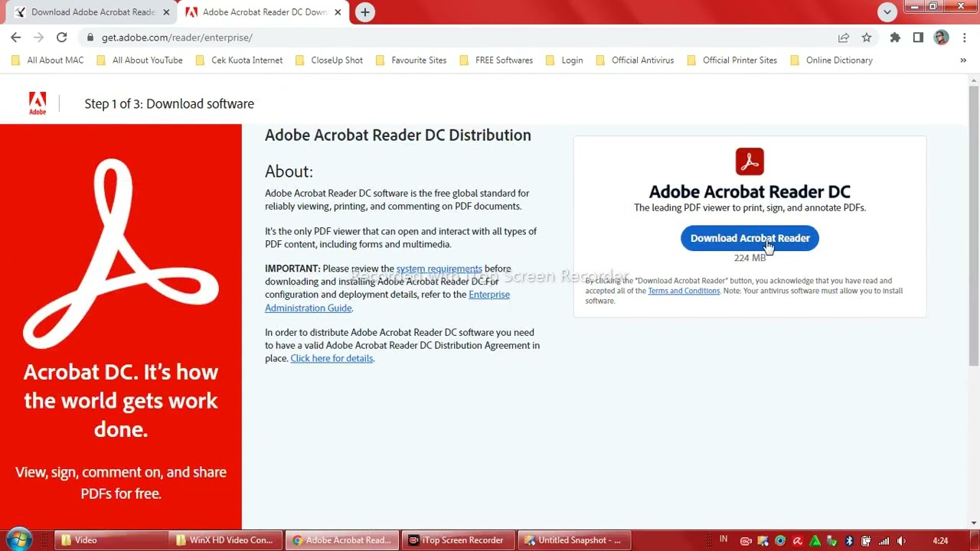
Task: Click the '224 MB' file size text
Action: click(750, 258)
